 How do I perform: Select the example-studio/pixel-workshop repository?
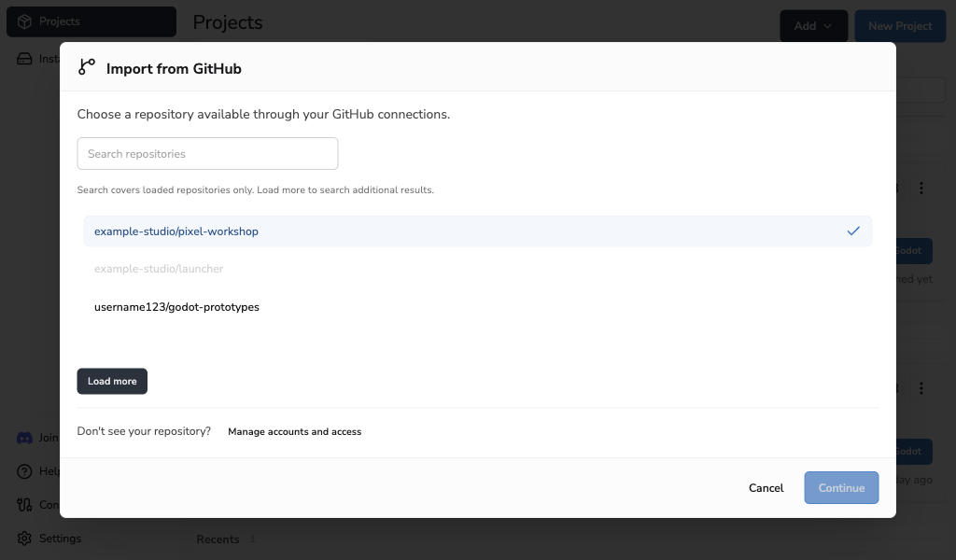tap(477, 231)
